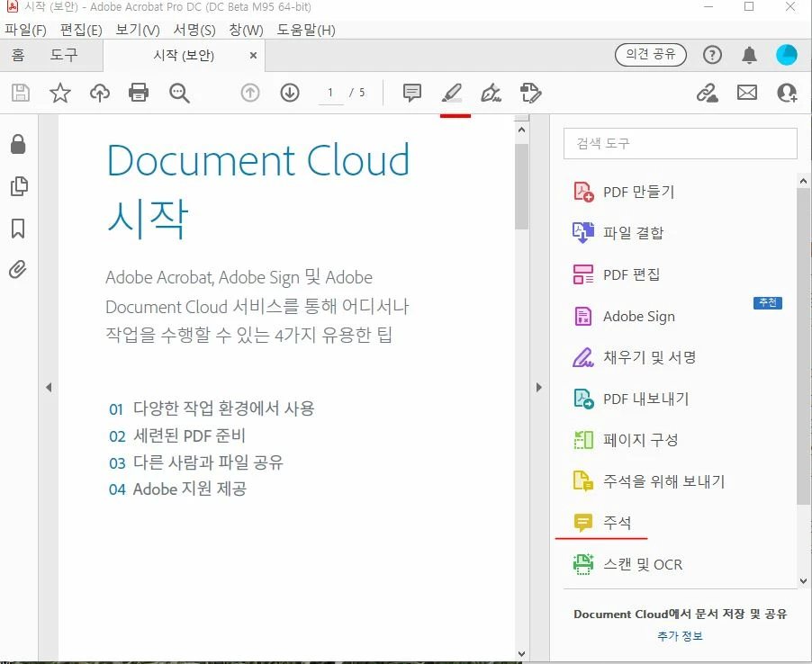The height and width of the screenshot is (664, 812).
Task: Click the upload to cloud icon
Action: tap(100, 94)
